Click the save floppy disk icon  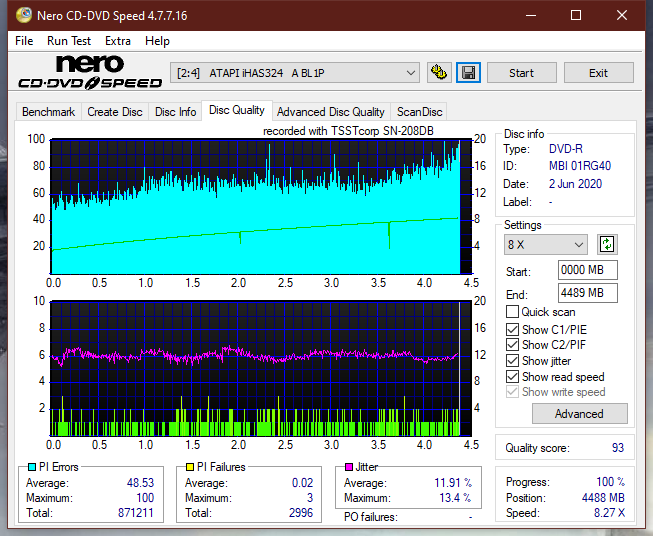click(x=469, y=73)
